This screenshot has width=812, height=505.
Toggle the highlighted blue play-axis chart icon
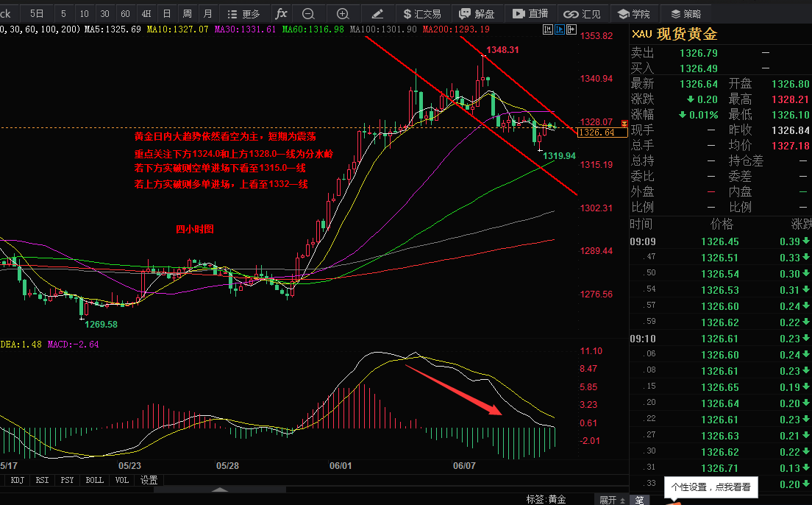tap(559, 29)
